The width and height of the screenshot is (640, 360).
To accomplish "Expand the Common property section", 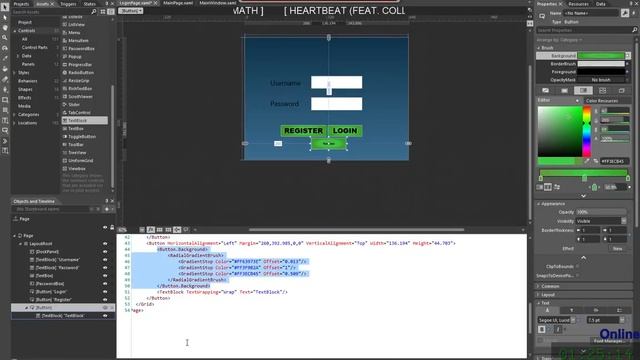I will click(539, 287).
